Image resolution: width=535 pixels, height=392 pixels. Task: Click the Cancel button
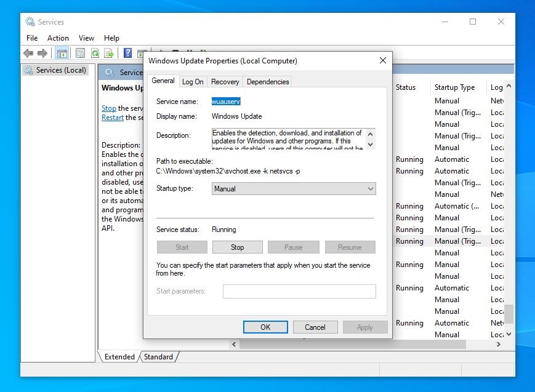pyautogui.click(x=315, y=327)
